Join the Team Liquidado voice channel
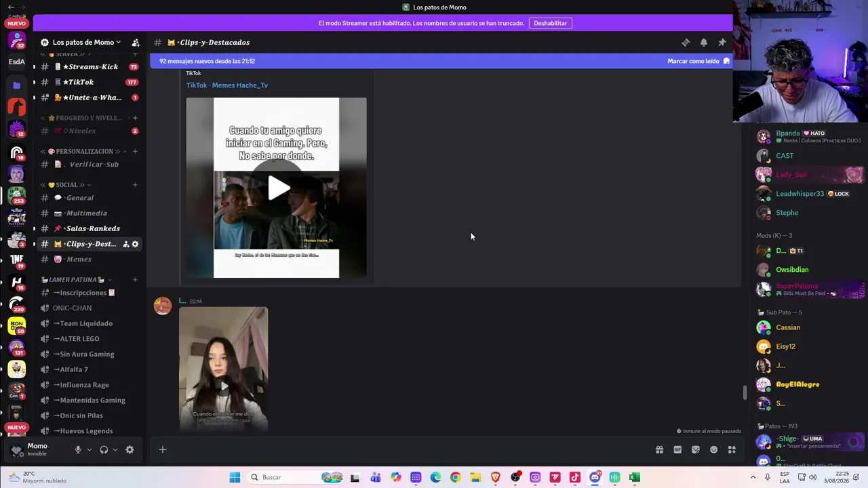Viewport: 868px width, 488px height. [x=89, y=323]
